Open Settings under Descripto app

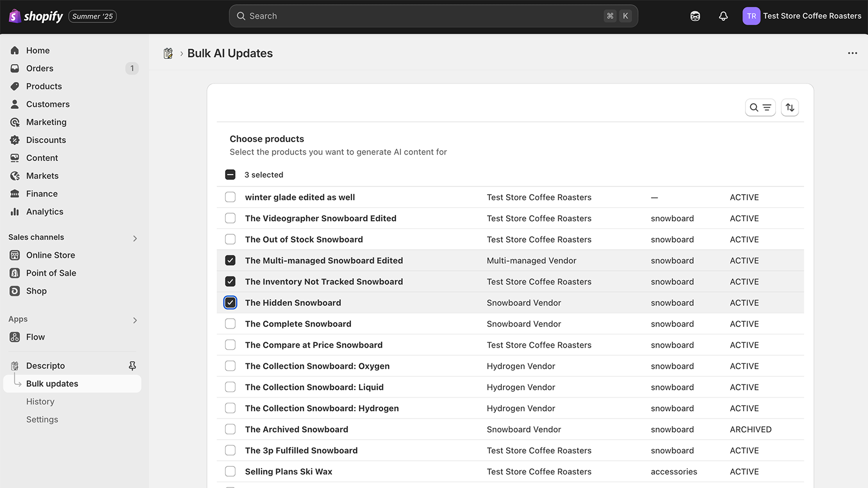42,420
